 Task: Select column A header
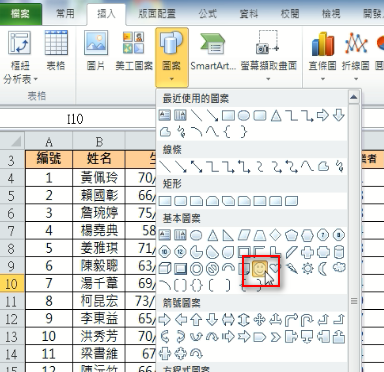pos(49,142)
